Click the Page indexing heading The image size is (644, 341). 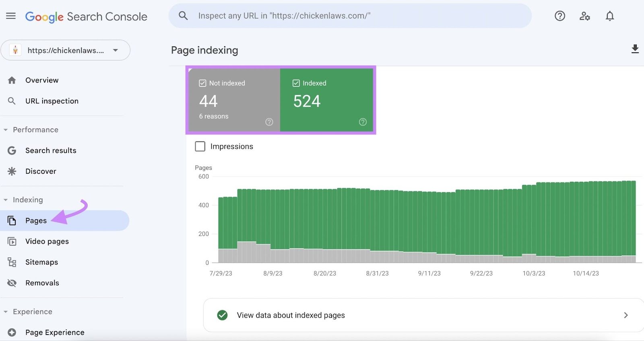tap(204, 50)
